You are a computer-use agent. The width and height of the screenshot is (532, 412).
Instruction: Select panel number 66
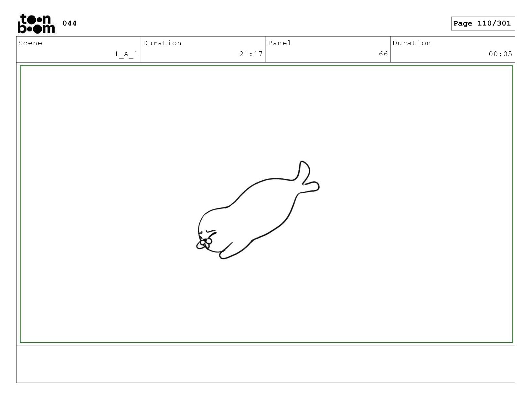[x=383, y=54]
